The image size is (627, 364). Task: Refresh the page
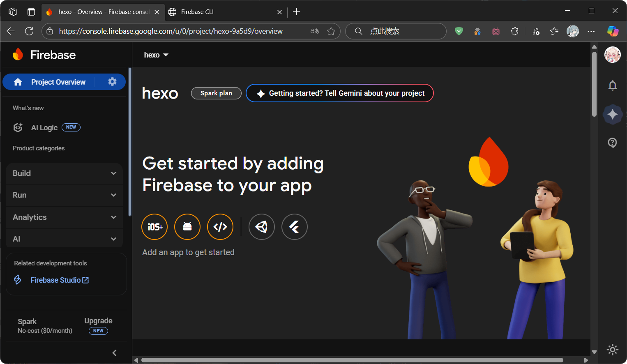pos(29,31)
